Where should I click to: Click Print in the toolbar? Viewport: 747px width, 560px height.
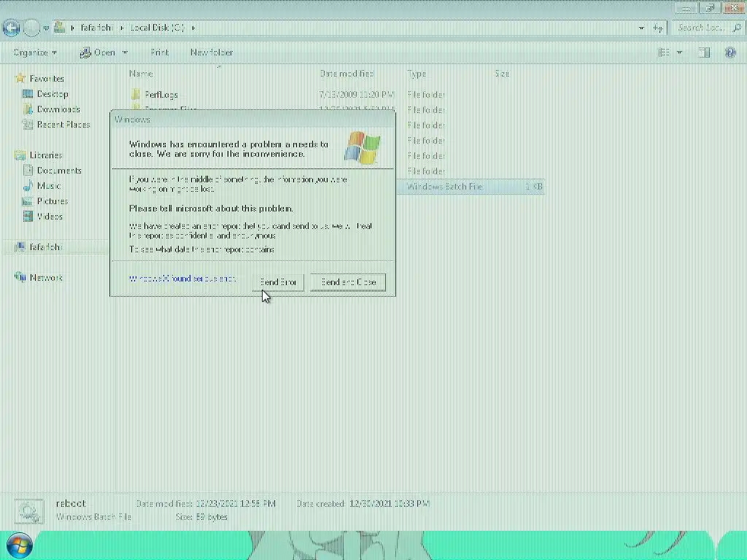[160, 52]
